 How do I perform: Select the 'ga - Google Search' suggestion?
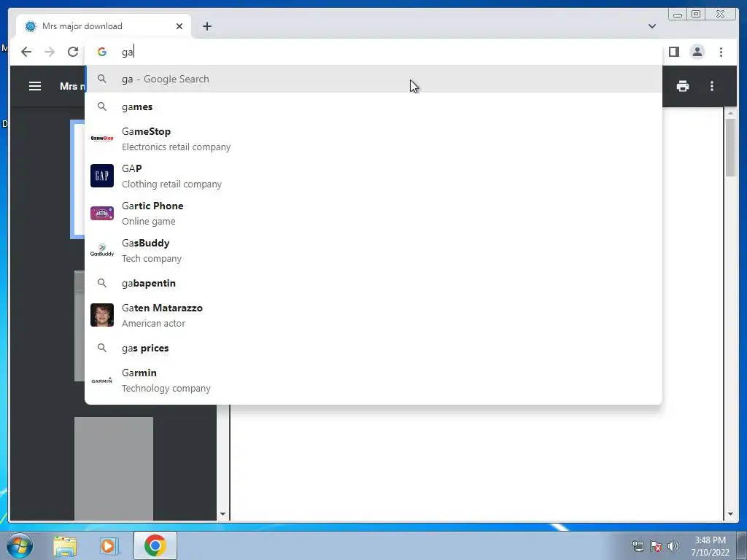click(373, 79)
